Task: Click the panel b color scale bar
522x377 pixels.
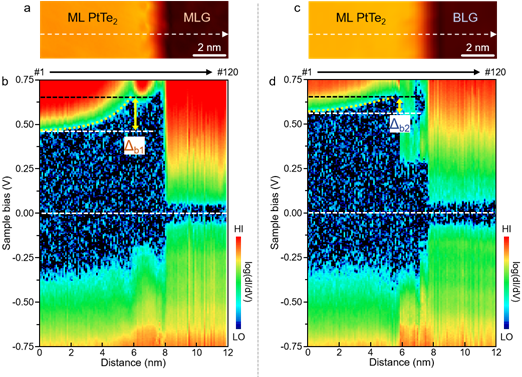Action: 238,283
